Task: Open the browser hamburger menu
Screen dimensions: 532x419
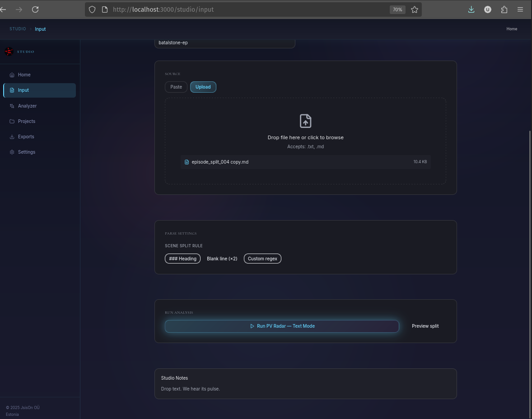Action: tap(520, 9)
